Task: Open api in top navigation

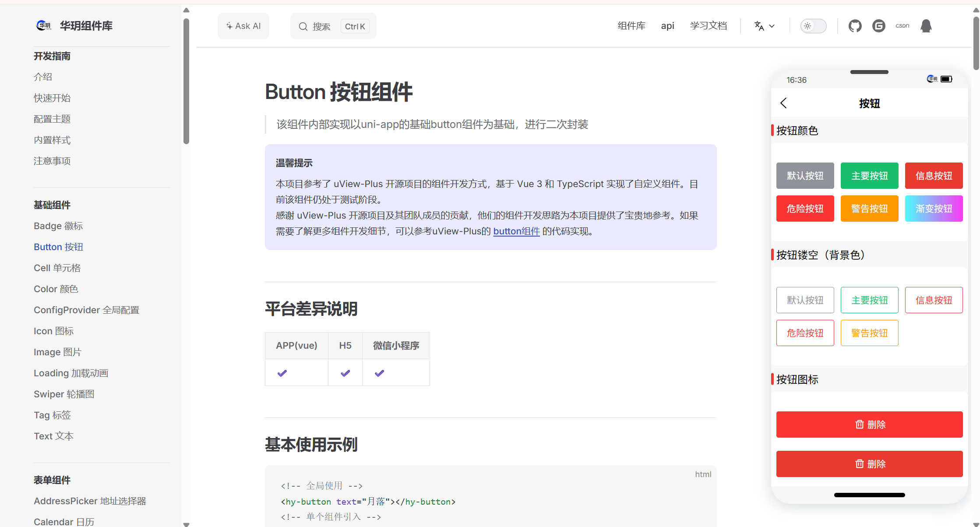Action: 667,26
